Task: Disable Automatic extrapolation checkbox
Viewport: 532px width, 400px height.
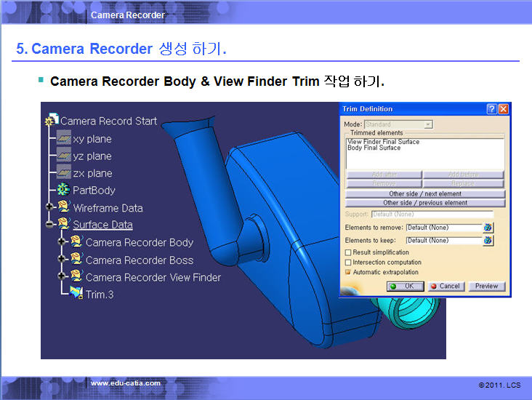Action: click(x=348, y=273)
